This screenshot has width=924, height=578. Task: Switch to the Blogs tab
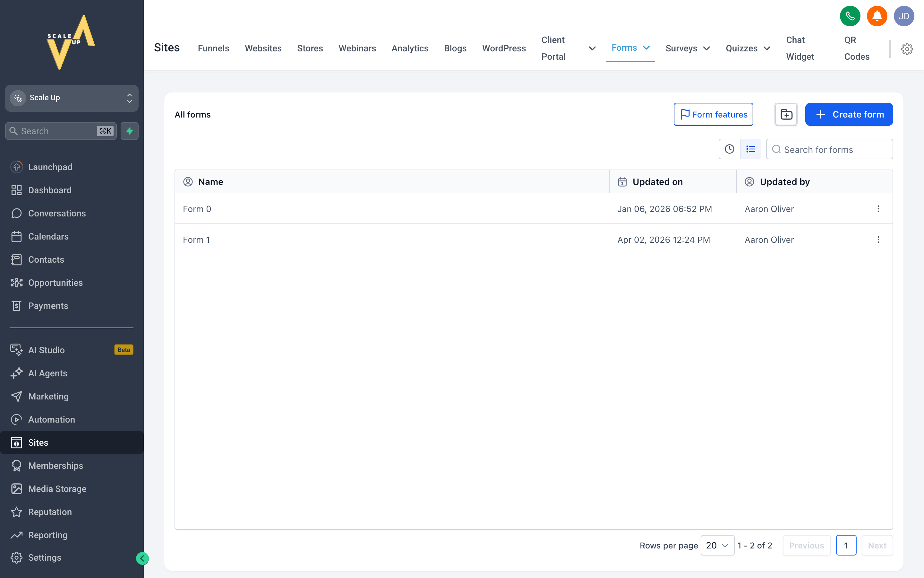click(455, 48)
